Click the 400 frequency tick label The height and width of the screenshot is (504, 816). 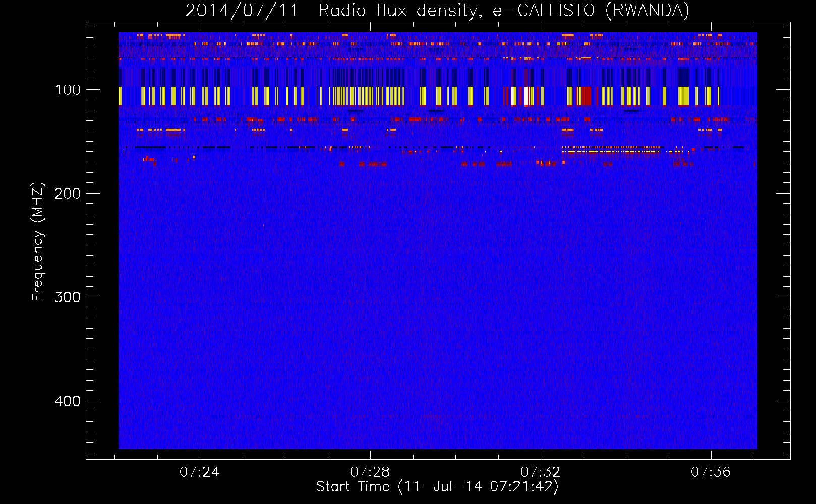pos(68,401)
